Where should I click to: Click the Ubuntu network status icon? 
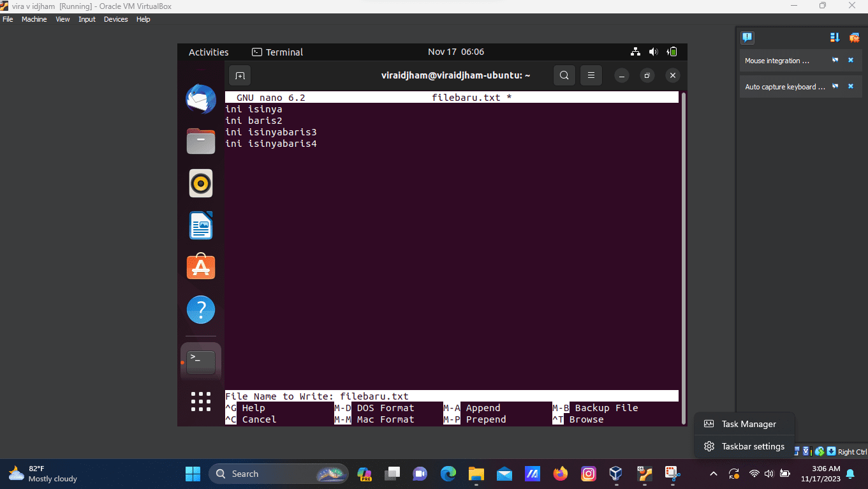point(635,52)
